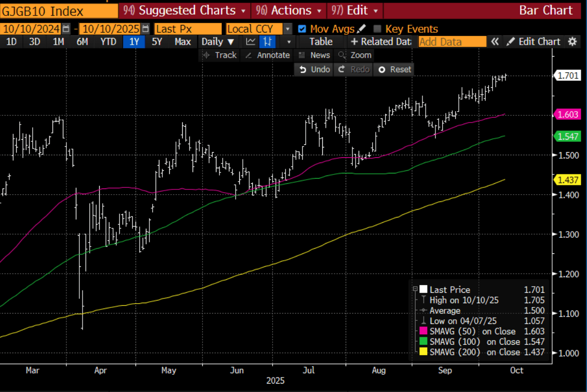
Task: Activate the Track crosshair tool
Action: point(219,55)
